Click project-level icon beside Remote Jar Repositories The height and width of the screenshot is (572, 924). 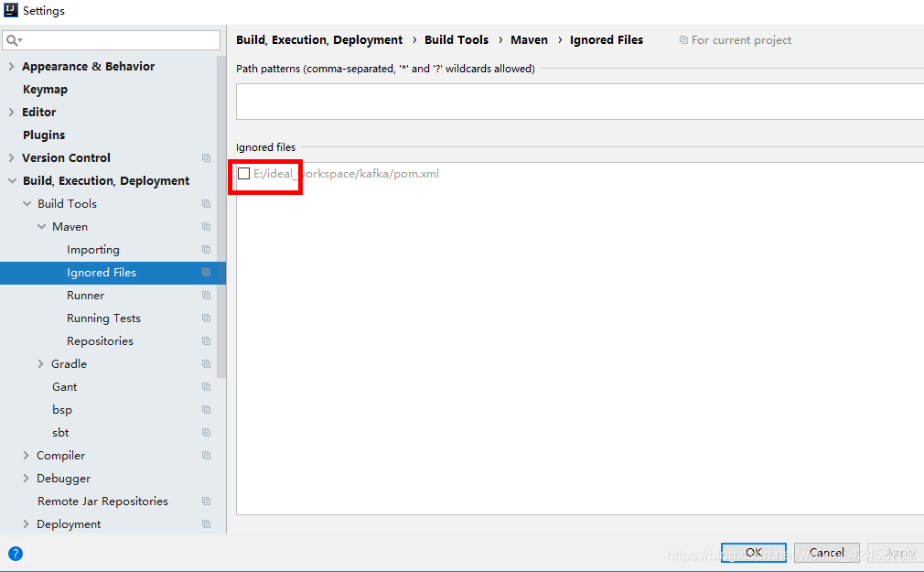tap(206, 502)
